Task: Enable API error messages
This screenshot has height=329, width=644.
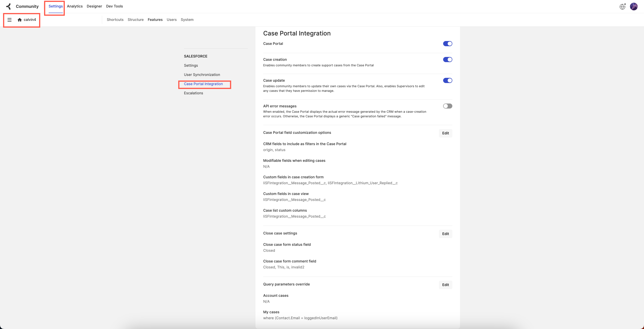Action: coord(448,106)
